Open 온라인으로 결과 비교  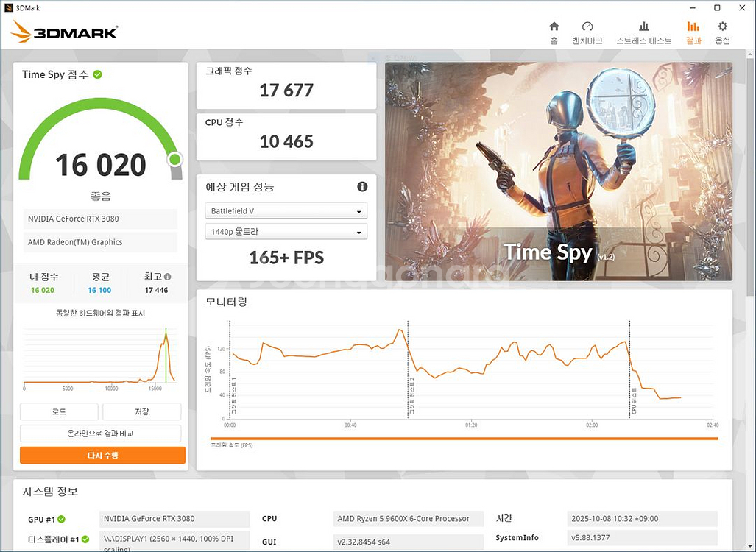click(x=102, y=434)
